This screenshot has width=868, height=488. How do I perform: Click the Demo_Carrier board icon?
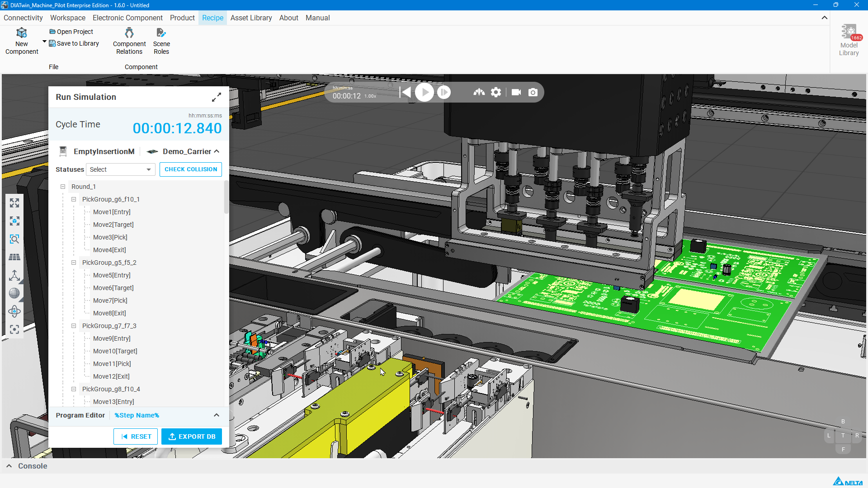point(152,151)
